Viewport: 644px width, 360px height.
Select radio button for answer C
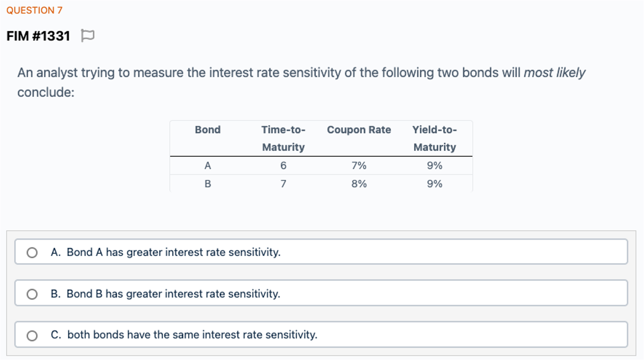(32, 336)
